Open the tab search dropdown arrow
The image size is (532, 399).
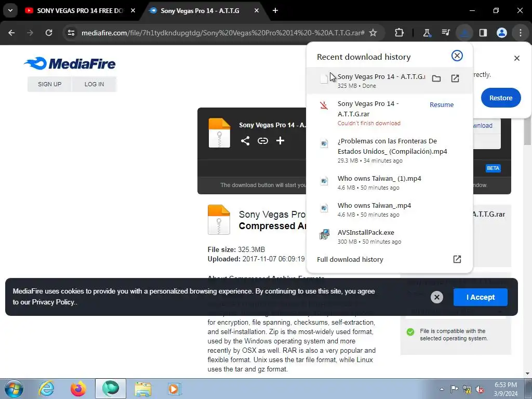[x=10, y=10]
